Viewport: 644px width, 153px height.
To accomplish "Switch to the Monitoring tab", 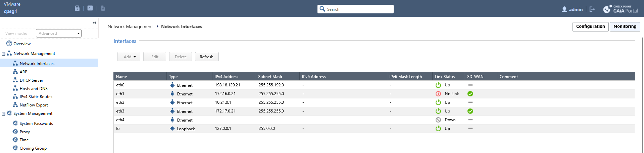I will pyautogui.click(x=625, y=26).
